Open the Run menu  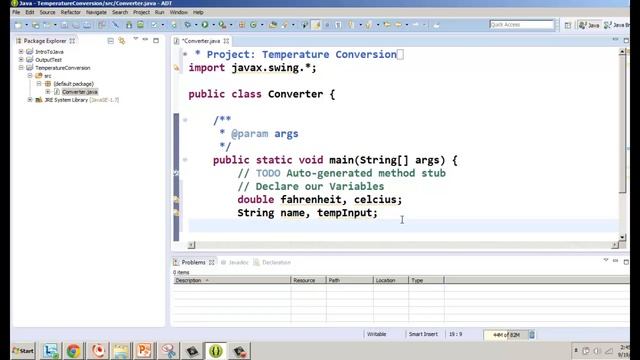pos(160,12)
